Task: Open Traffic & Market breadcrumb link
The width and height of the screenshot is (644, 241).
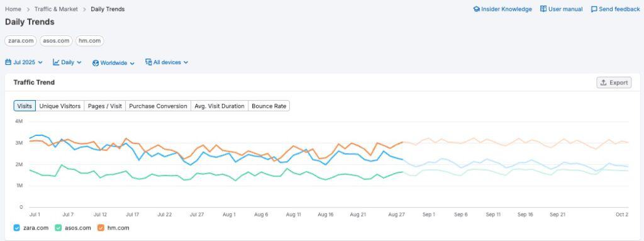Action: point(56,9)
